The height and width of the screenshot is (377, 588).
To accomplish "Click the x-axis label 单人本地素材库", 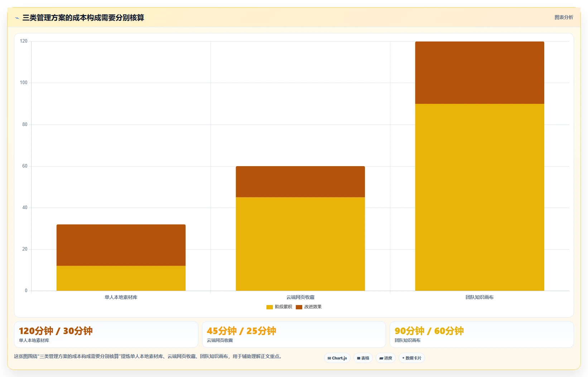I will pos(121,297).
